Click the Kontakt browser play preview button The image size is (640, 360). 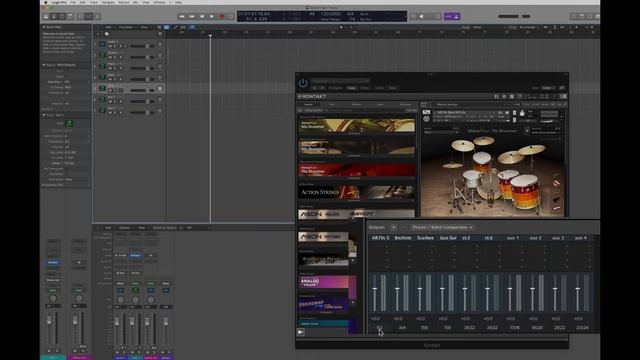(301, 332)
